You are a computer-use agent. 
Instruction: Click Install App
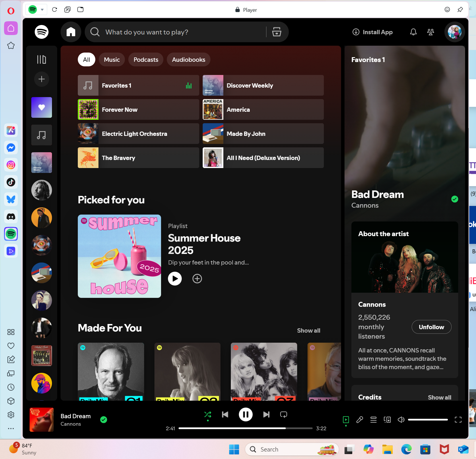[373, 32]
